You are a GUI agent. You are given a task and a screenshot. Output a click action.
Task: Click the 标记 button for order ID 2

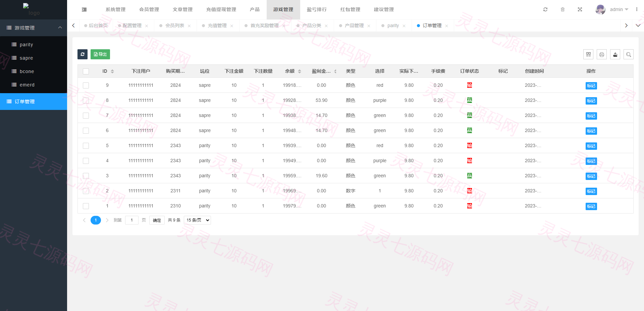click(x=591, y=191)
